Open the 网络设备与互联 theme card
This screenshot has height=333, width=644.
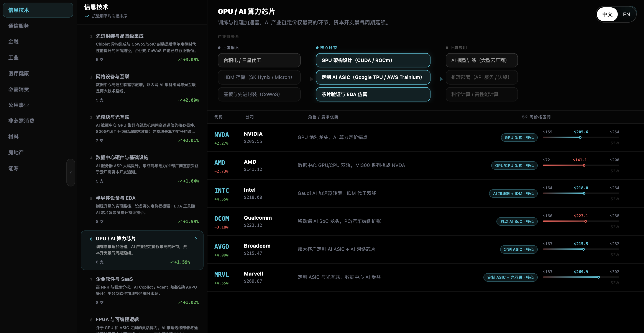click(x=142, y=88)
